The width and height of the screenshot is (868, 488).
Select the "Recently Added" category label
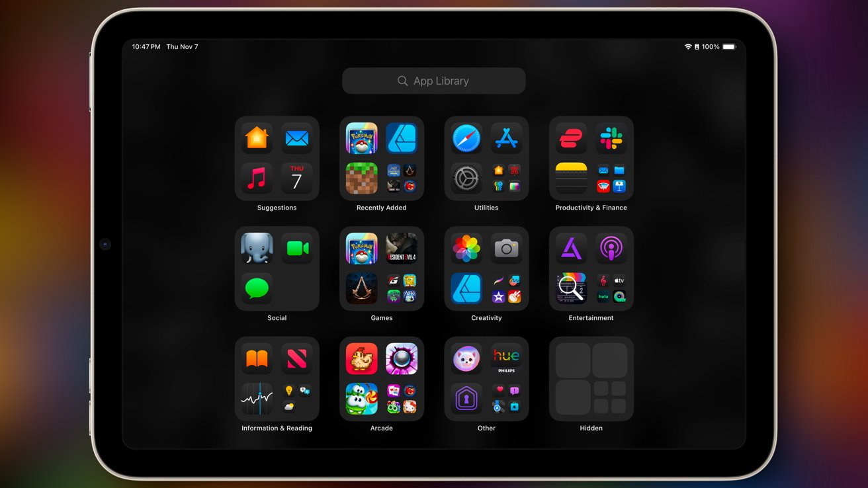coord(382,208)
